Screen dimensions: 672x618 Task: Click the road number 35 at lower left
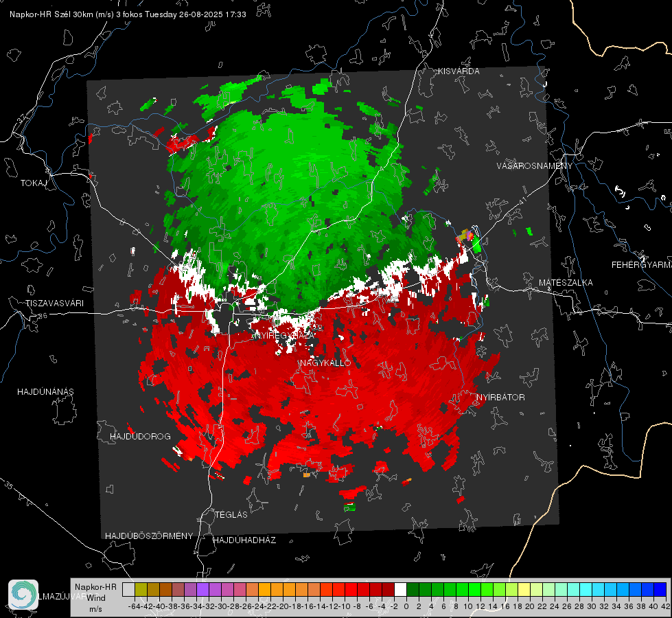(x=8, y=485)
